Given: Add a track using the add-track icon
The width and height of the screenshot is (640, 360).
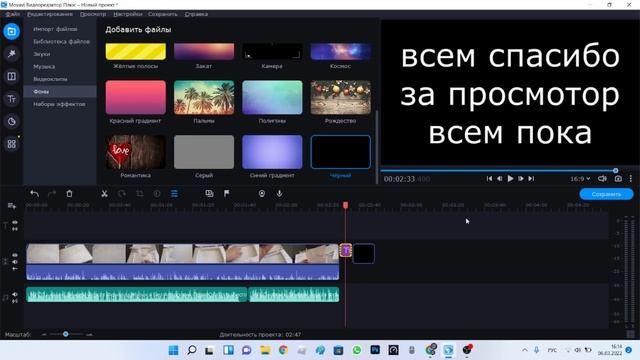Looking at the screenshot, I should click(x=11, y=206).
